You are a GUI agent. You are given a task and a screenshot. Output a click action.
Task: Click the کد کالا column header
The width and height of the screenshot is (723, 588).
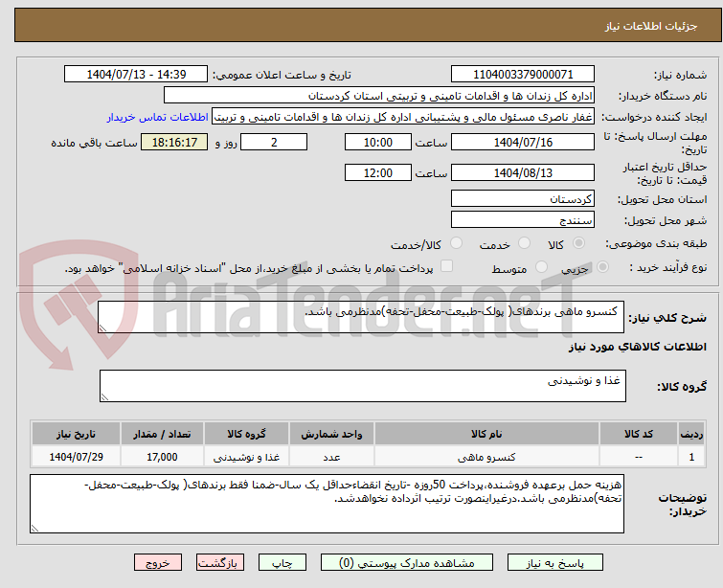pos(639,434)
